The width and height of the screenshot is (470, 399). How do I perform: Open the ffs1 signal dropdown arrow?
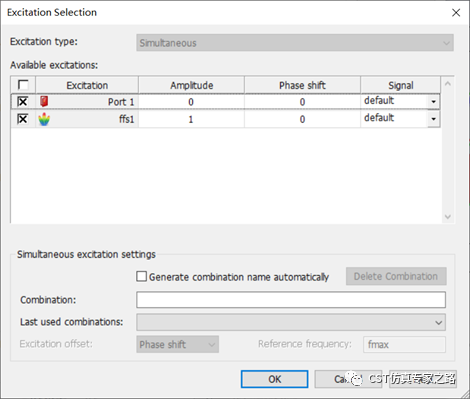(x=433, y=119)
